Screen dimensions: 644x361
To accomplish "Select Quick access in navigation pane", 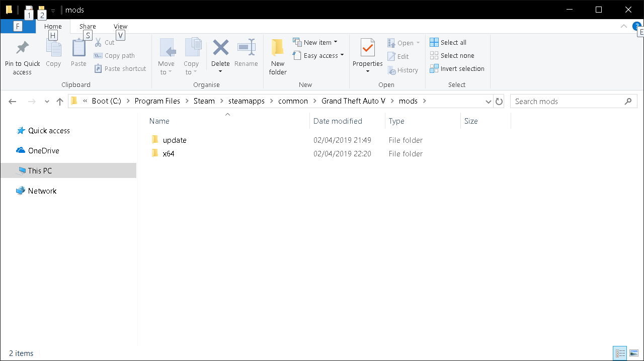I will (x=49, y=131).
